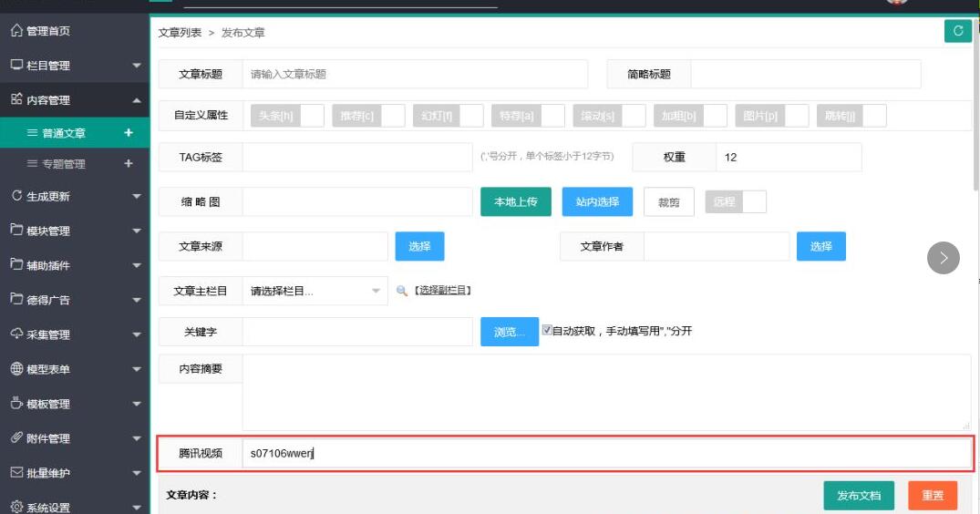
Task: Click the 裁剪 button
Action: [x=669, y=201]
